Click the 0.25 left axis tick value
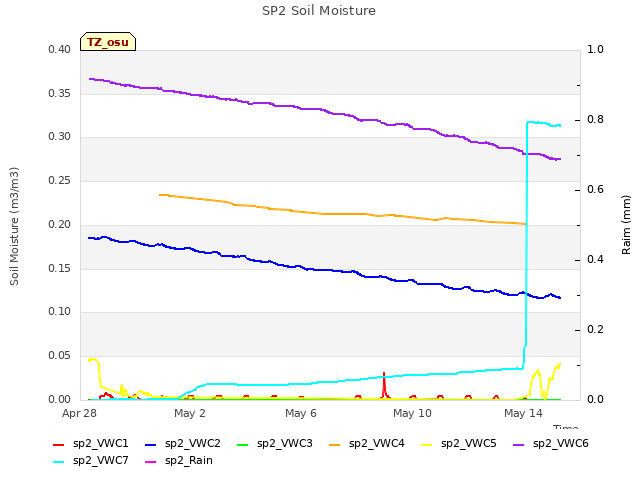The width and height of the screenshot is (640, 480). 60,181
